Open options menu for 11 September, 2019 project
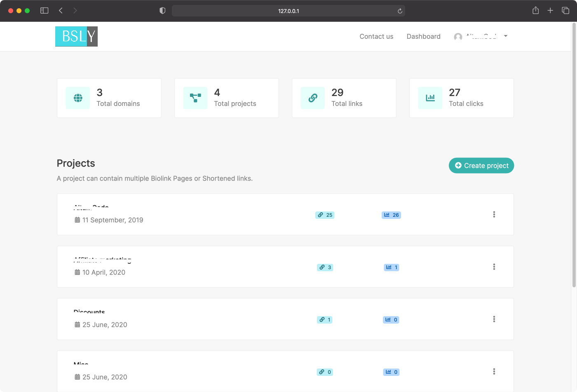 (x=494, y=214)
